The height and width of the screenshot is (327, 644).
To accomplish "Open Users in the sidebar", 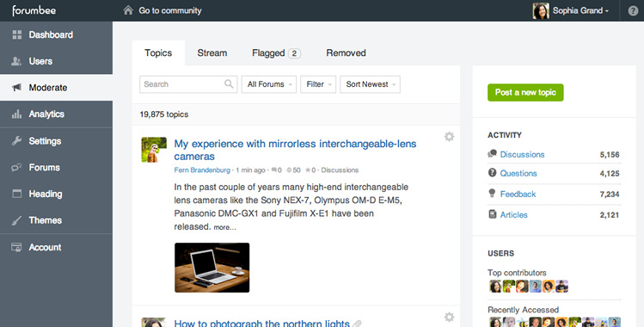I will point(56,61).
